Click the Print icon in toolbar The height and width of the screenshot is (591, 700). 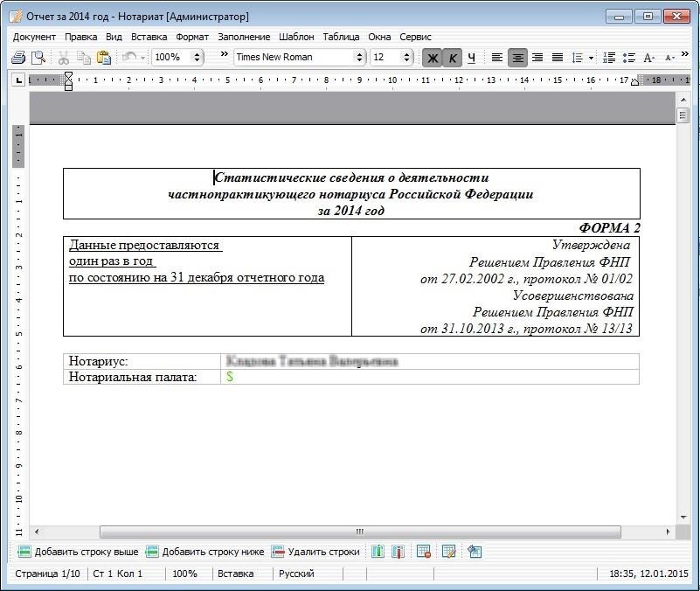click(18, 57)
